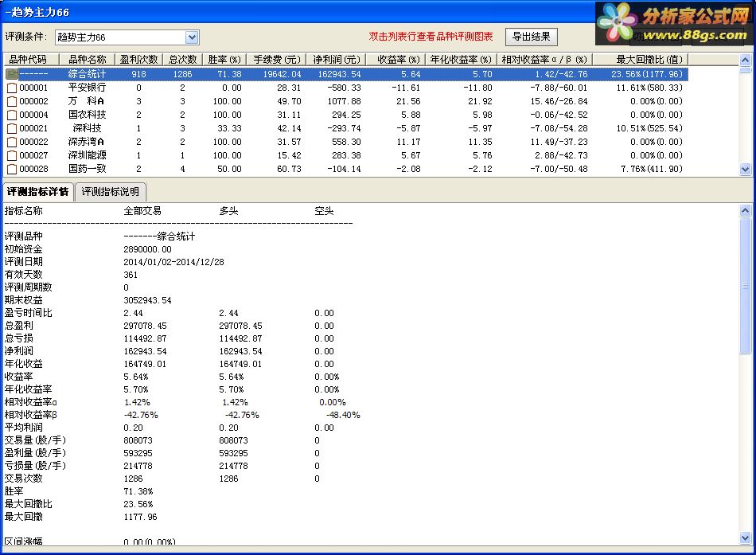Click the 导出结果 export button
This screenshot has height=555, width=756.
532,37
